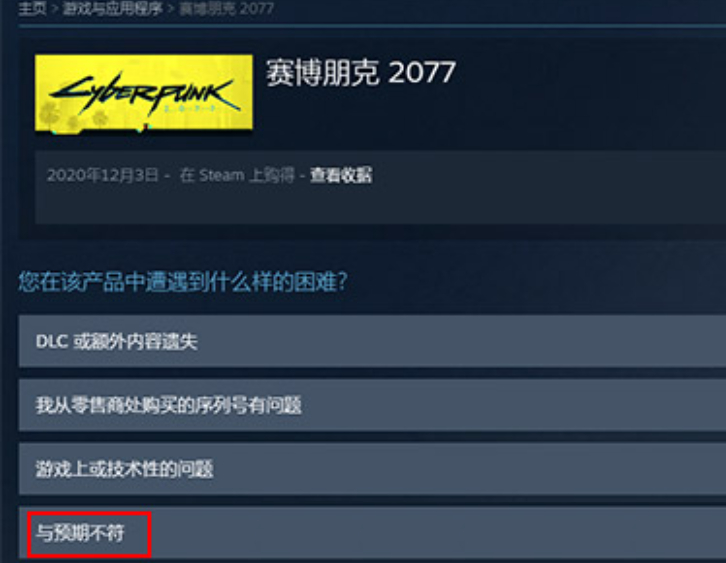This screenshot has height=563, width=726.
Task: Click the first separator arrow after 主页
Action: click(55, 9)
